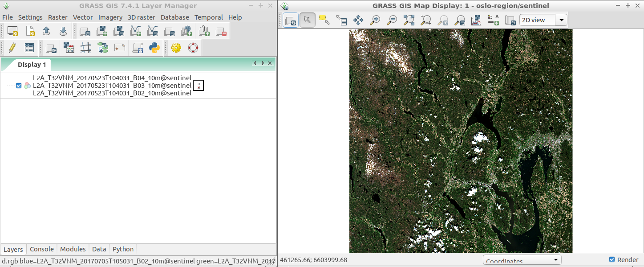Open raster map calculator icon

tap(69, 48)
